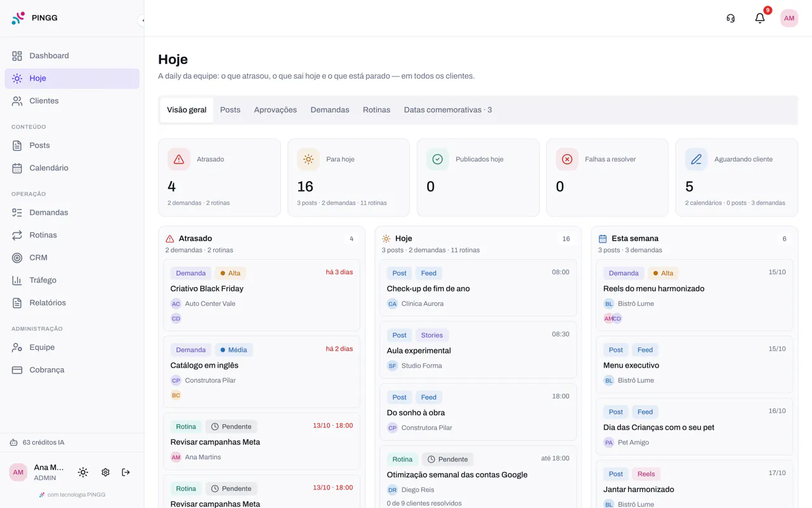Open Rotinas in the sidebar
This screenshot has width=812, height=508.
pos(72,235)
